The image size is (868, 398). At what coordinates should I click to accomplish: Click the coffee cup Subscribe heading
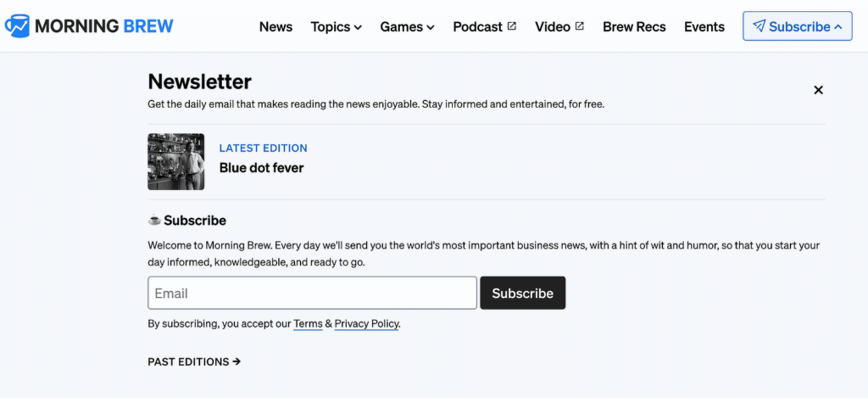point(187,221)
